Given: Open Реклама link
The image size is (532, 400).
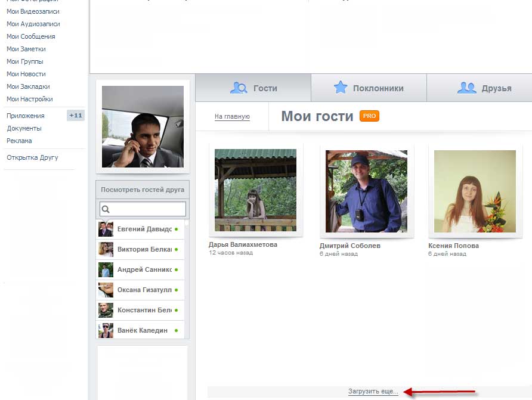Looking at the screenshot, I should [x=19, y=141].
